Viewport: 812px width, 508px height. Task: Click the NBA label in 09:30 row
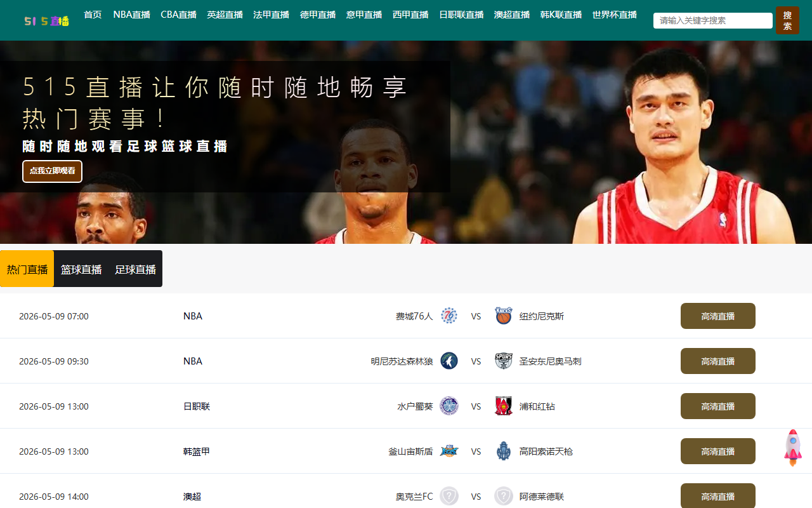point(193,361)
